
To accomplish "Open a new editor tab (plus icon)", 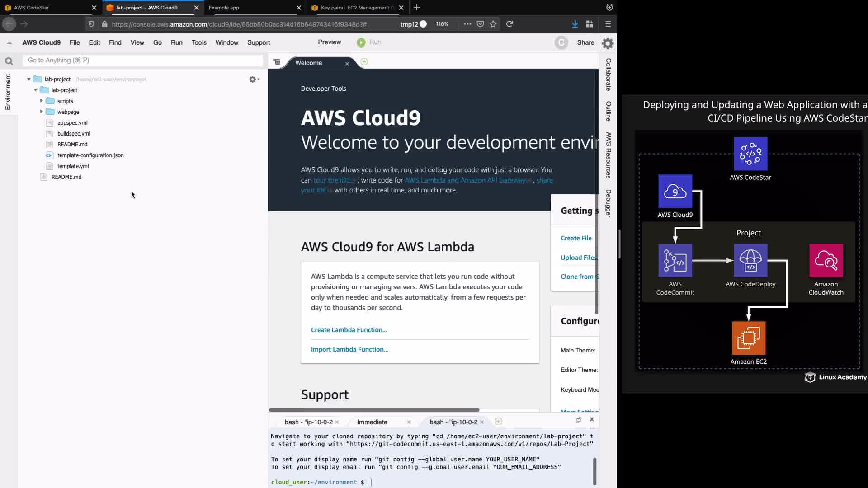I will pos(364,62).
